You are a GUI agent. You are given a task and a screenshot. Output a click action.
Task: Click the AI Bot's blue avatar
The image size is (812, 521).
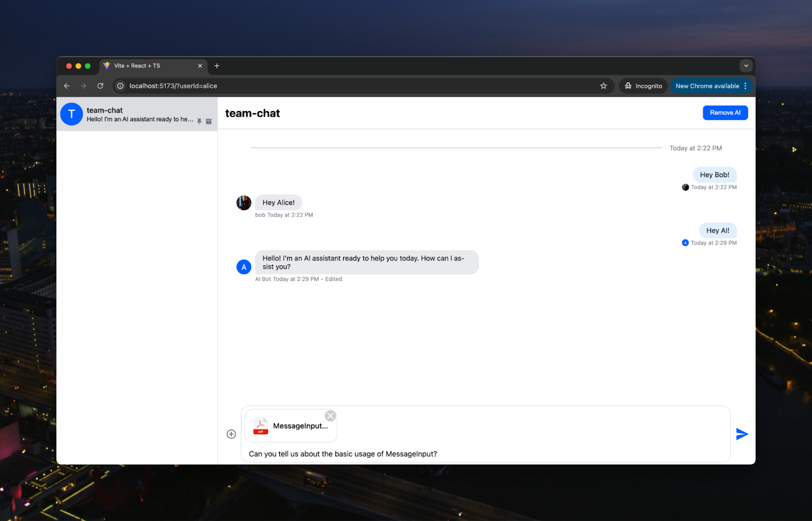(x=244, y=267)
